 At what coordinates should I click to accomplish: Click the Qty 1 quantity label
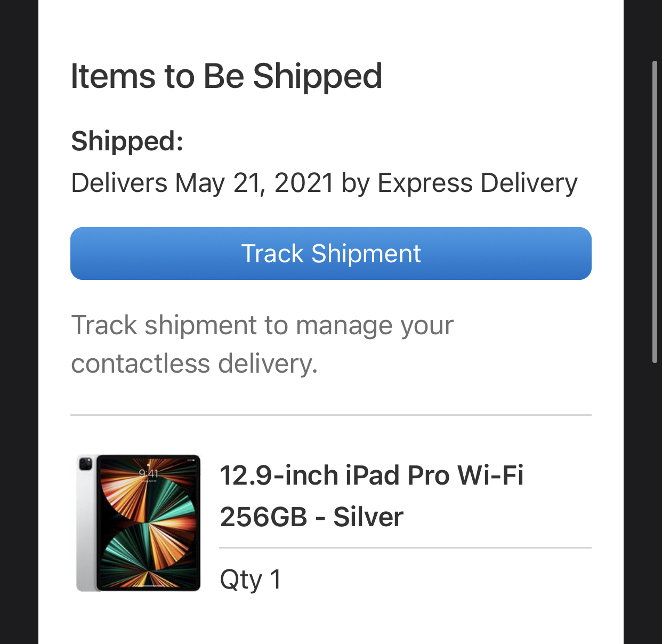point(250,579)
